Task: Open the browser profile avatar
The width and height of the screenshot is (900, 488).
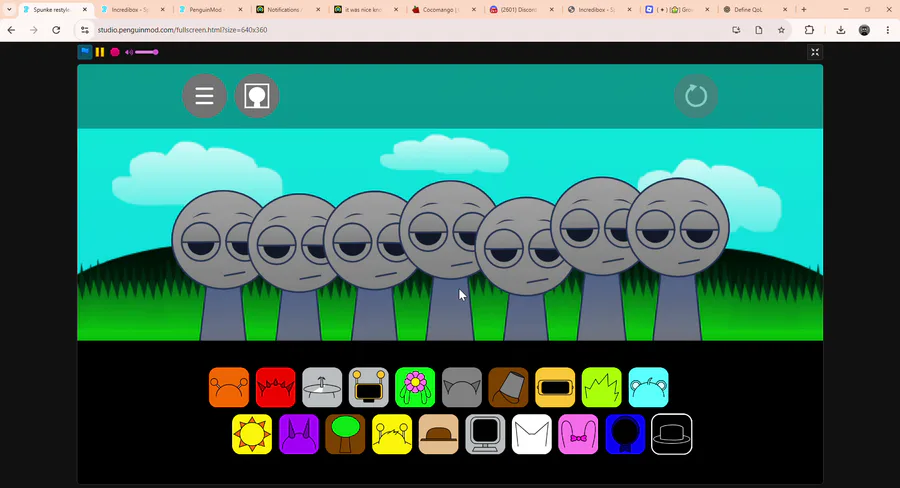Action: point(864,30)
